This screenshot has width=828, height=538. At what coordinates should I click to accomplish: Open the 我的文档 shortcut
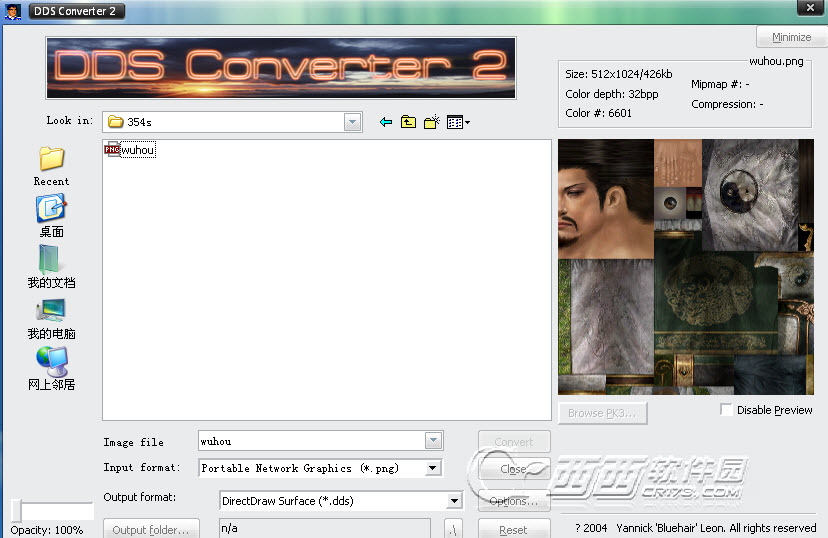tap(51, 267)
